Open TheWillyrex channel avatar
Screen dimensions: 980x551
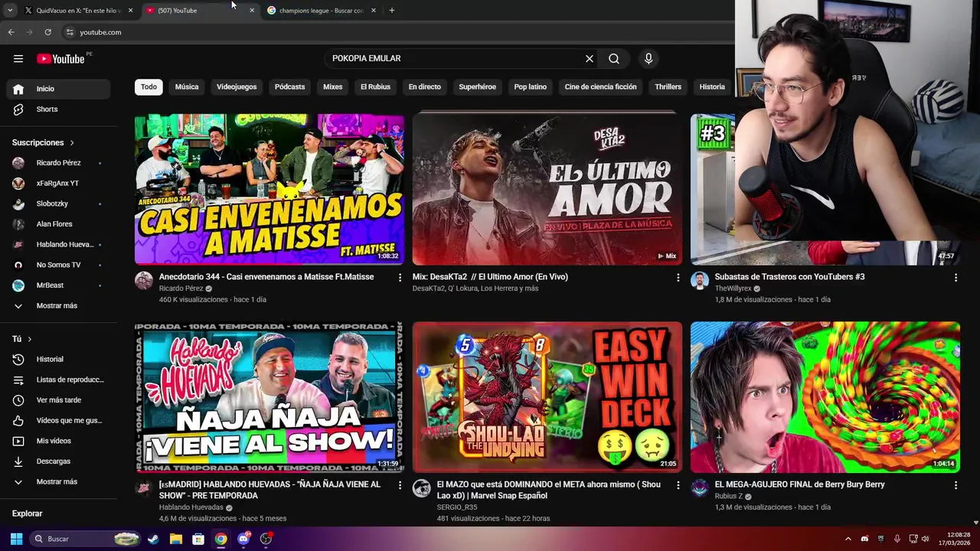click(700, 280)
